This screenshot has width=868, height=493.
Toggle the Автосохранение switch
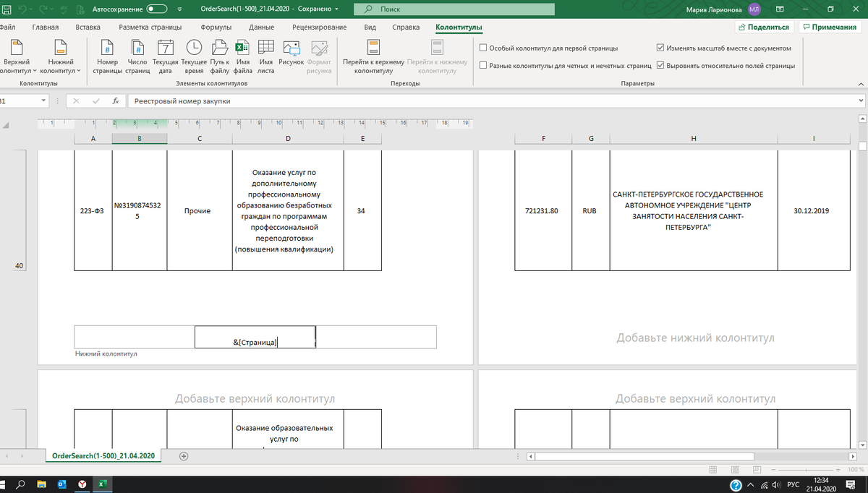pos(156,9)
